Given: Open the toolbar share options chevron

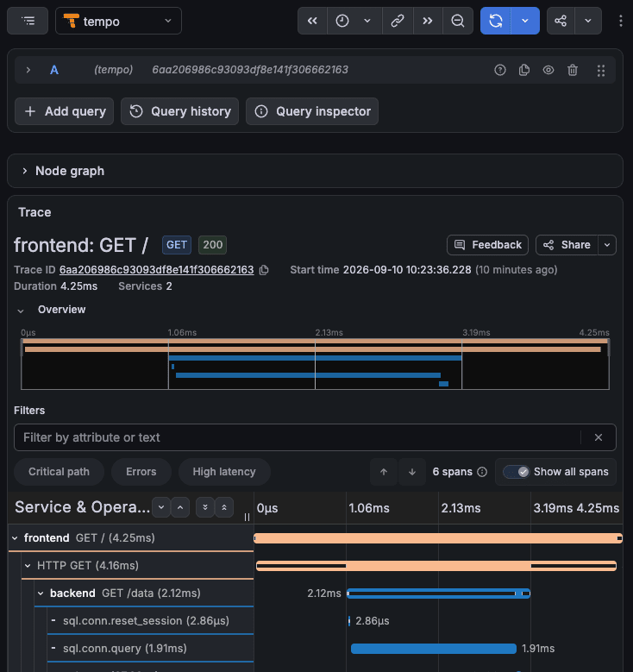Looking at the screenshot, I should [588, 21].
